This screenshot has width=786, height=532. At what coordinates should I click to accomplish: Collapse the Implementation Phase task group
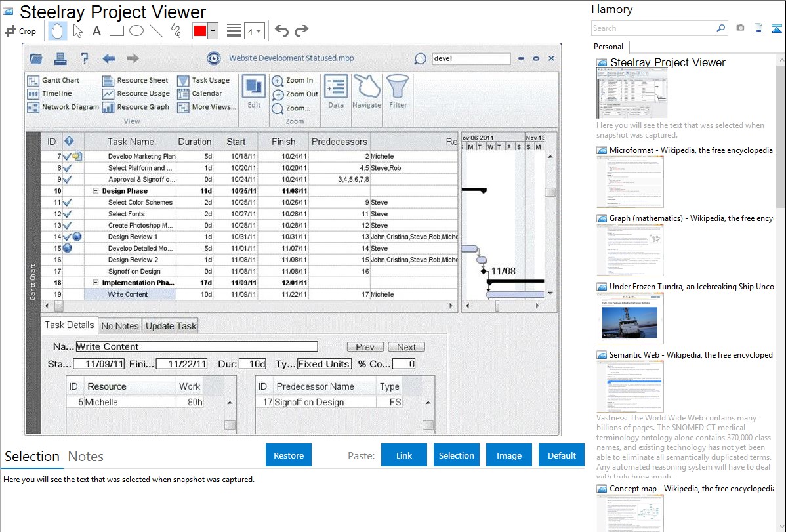click(96, 283)
